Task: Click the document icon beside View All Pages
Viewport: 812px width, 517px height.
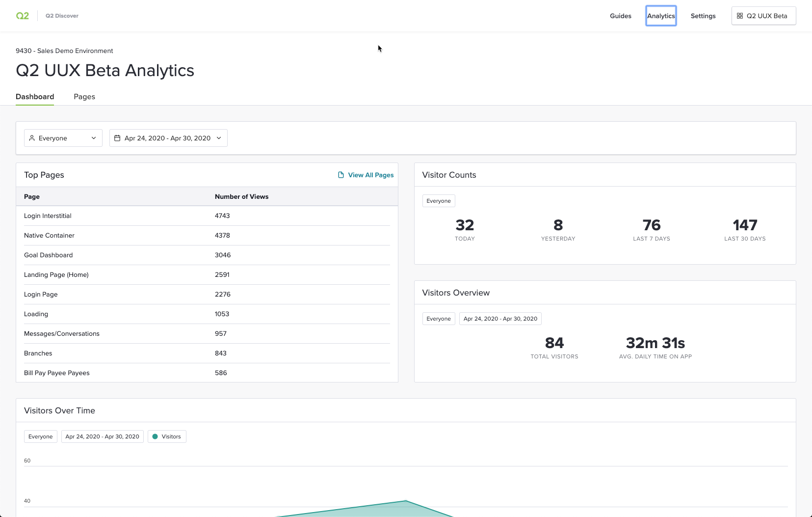Action: click(341, 175)
